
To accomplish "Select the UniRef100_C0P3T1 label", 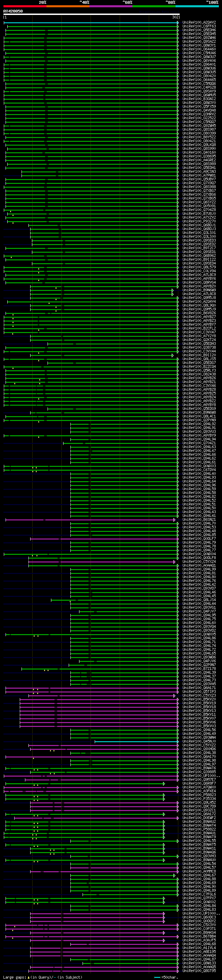I will (199, 929).
